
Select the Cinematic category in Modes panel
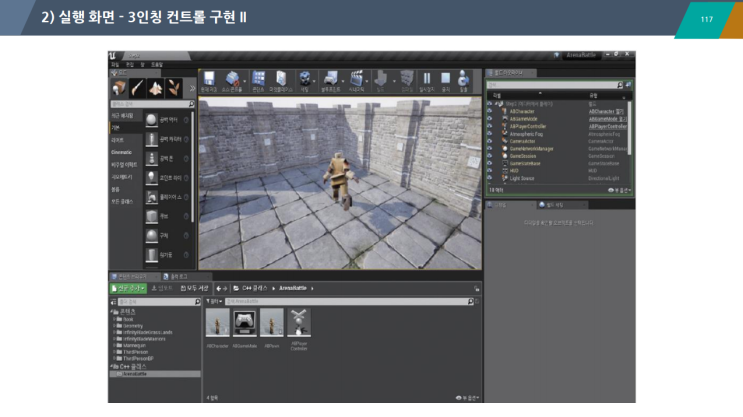122,152
